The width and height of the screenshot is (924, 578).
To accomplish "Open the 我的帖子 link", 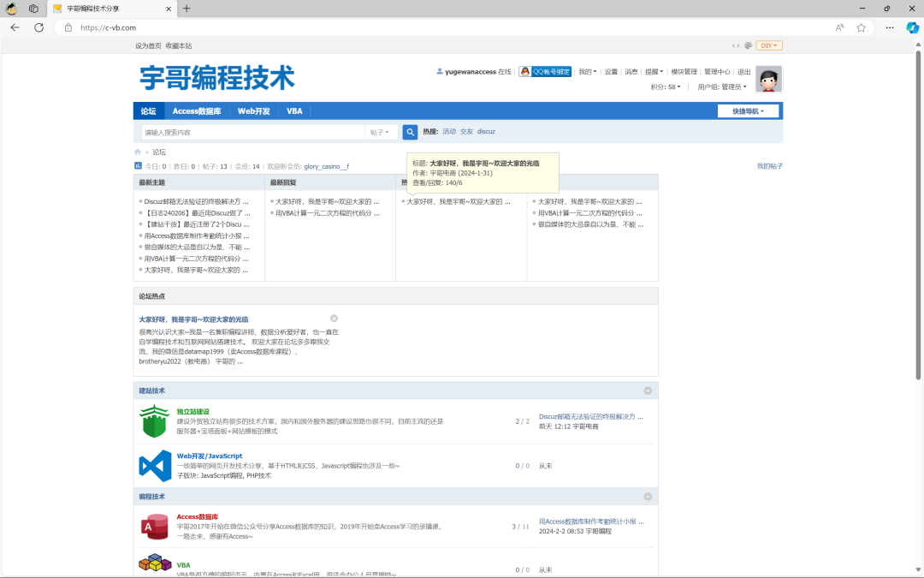I will [x=769, y=166].
